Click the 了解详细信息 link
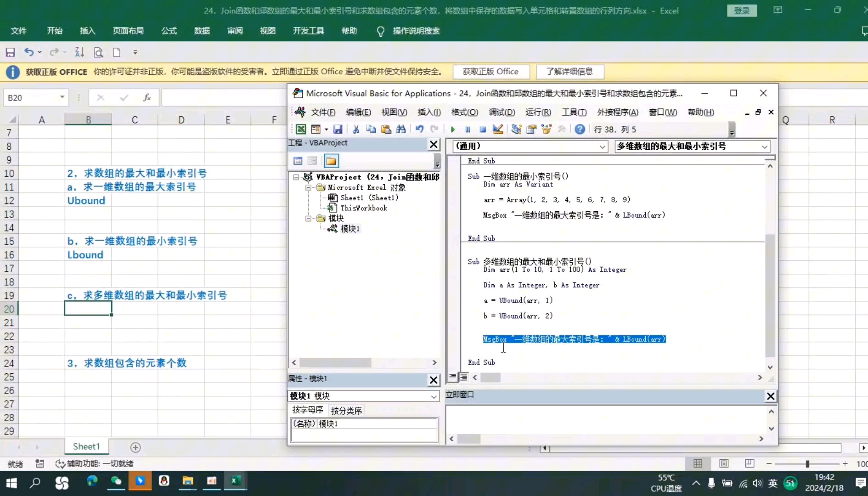Image resolution: width=868 pixels, height=496 pixels. (x=570, y=72)
